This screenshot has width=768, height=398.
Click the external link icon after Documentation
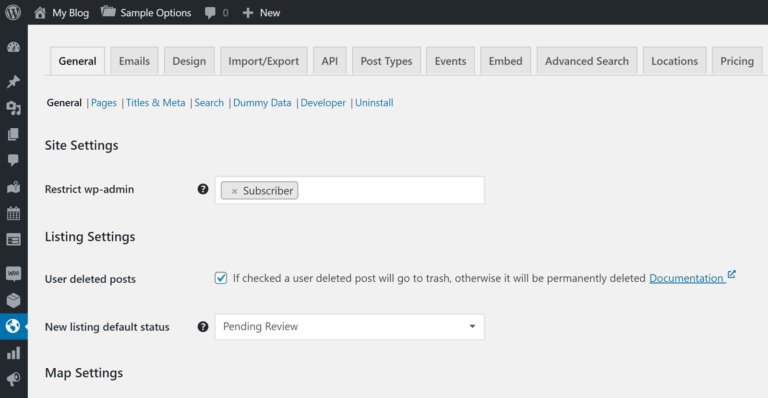731,274
